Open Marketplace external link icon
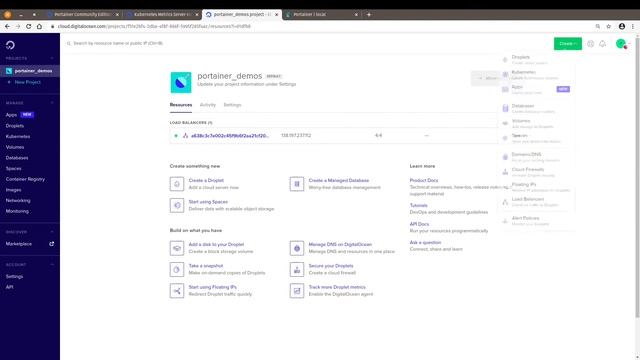This screenshot has width=640, height=360. [51, 244]
